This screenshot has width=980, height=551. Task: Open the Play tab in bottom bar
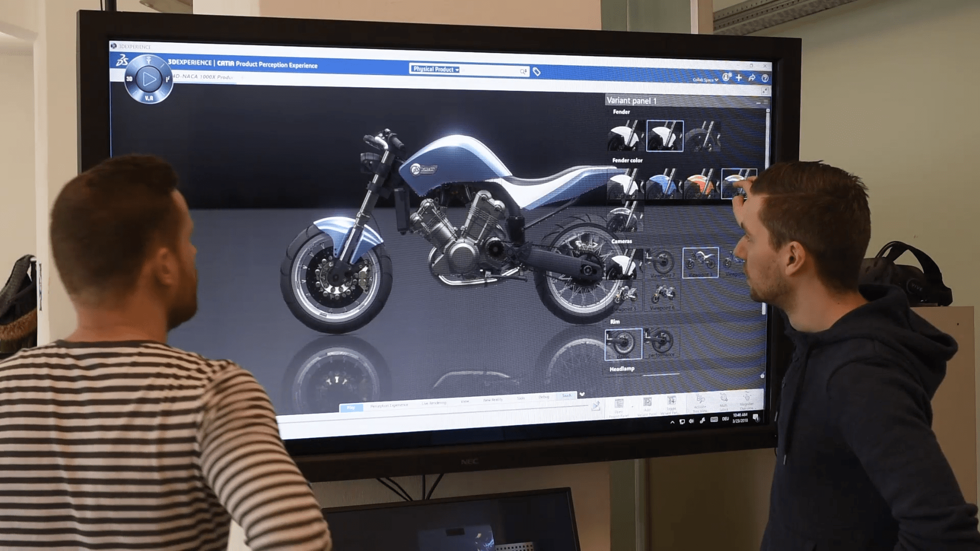[351, 407]
